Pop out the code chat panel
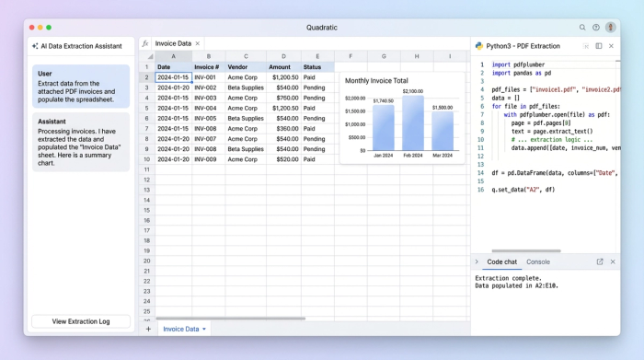644x360 pixels. click(600, 261)
